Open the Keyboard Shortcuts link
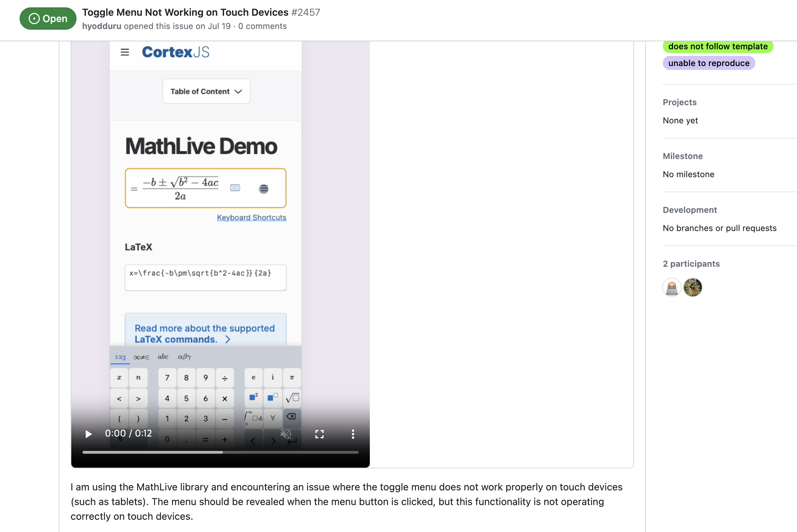 pos(251,217)
